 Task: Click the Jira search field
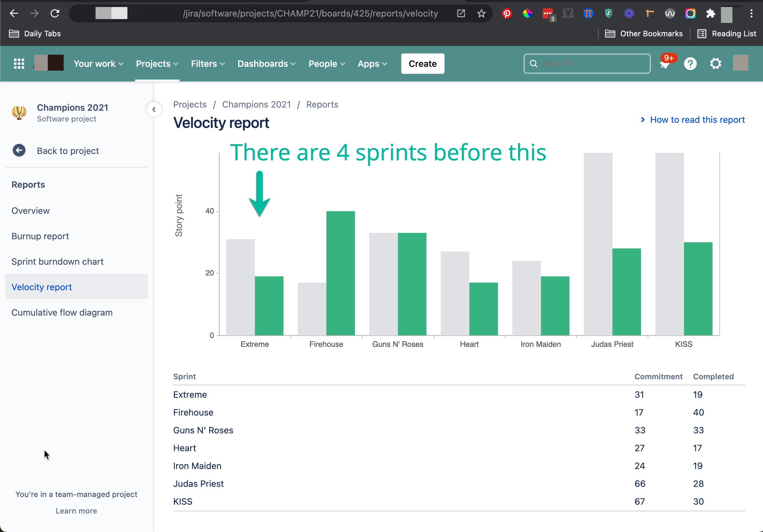point(587,63)
